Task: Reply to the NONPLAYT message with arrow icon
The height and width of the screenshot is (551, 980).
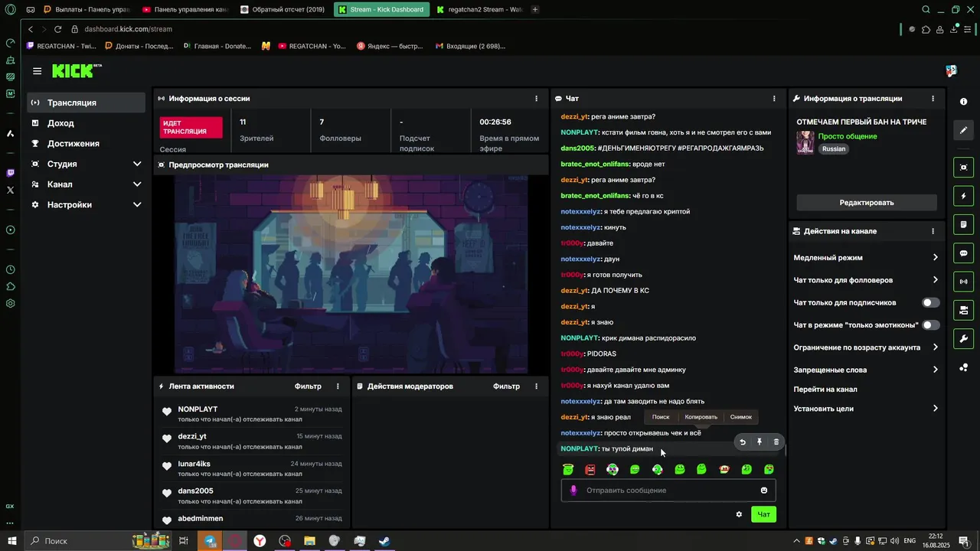Action: (x=742, y=442)
